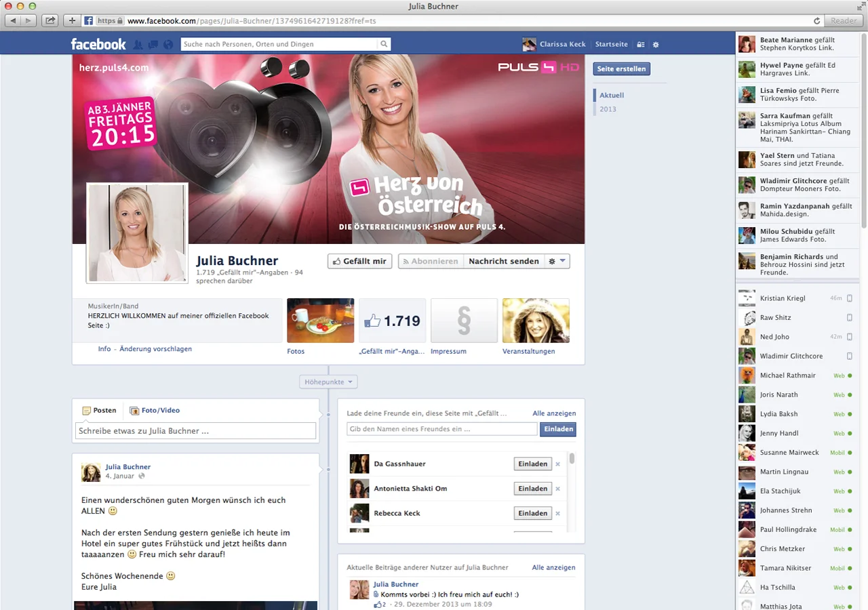Image resolution: width=868 pixels, height=610 pixels.
Task: Open a chat with Raw Shitz
Action: 796,317
